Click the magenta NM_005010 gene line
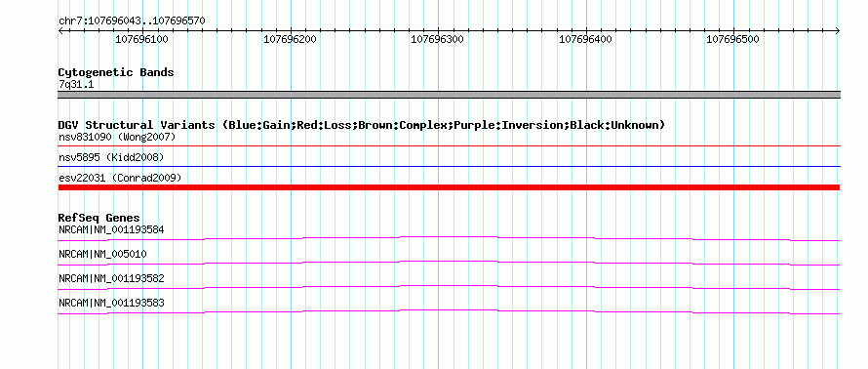Image resolution: width=868 pixels, height=369 pixels. tap(449, 264)
